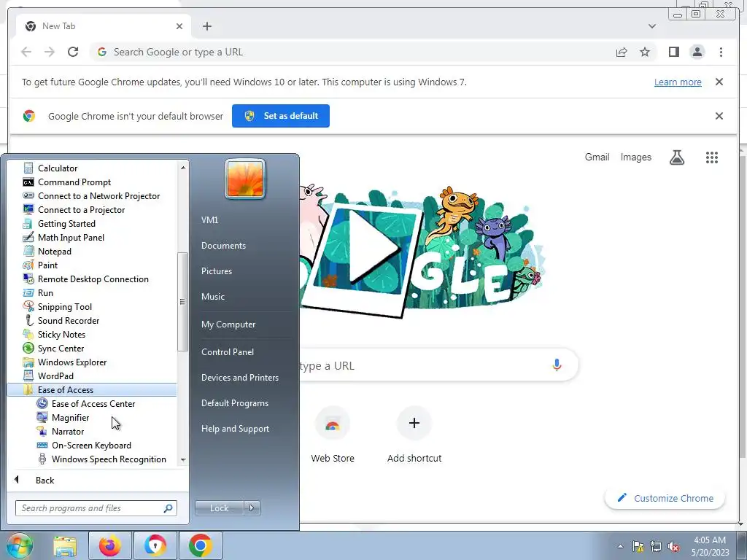747x560 pixels.
Task: Open My Computer from the Start menu
Action: coord(228,324)
